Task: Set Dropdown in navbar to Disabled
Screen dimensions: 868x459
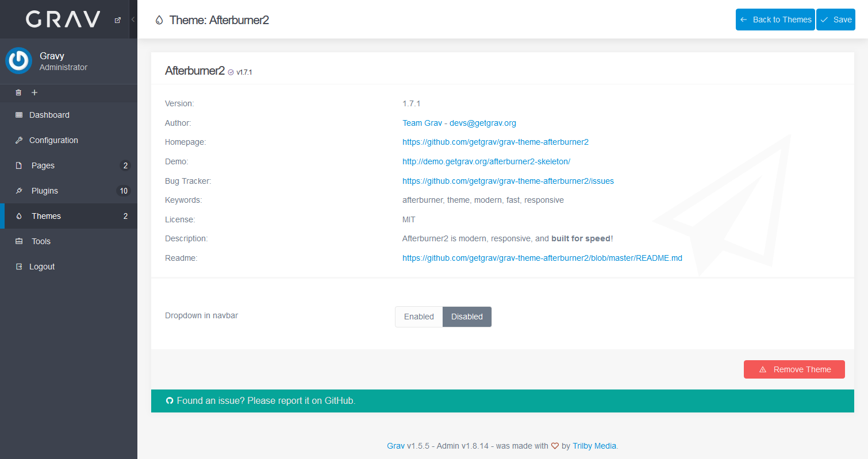Action: click(x=467, y=317)
